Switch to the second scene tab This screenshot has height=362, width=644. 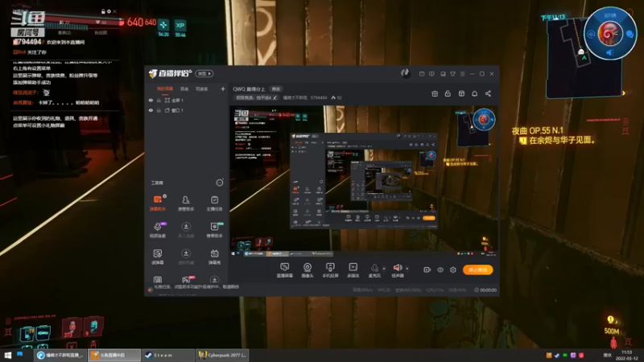(x=184, y=89)
